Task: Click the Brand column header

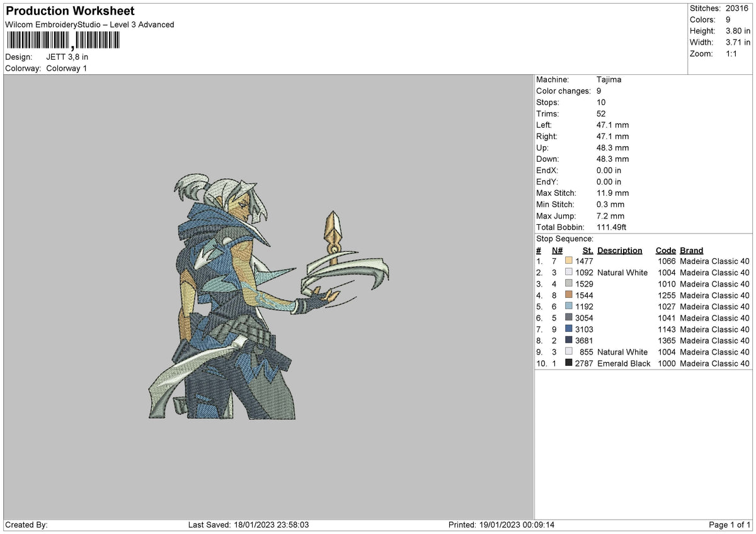Action: pos(692,251)
